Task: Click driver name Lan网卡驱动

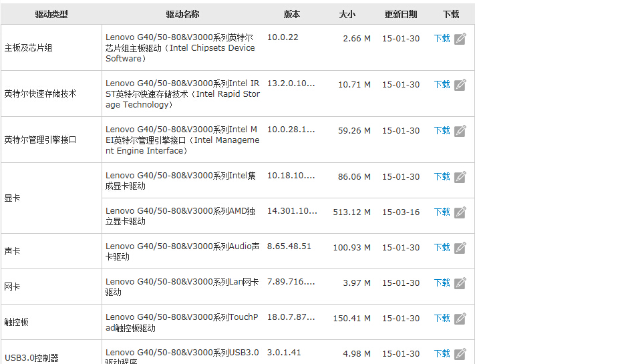Action: [182, 287]
